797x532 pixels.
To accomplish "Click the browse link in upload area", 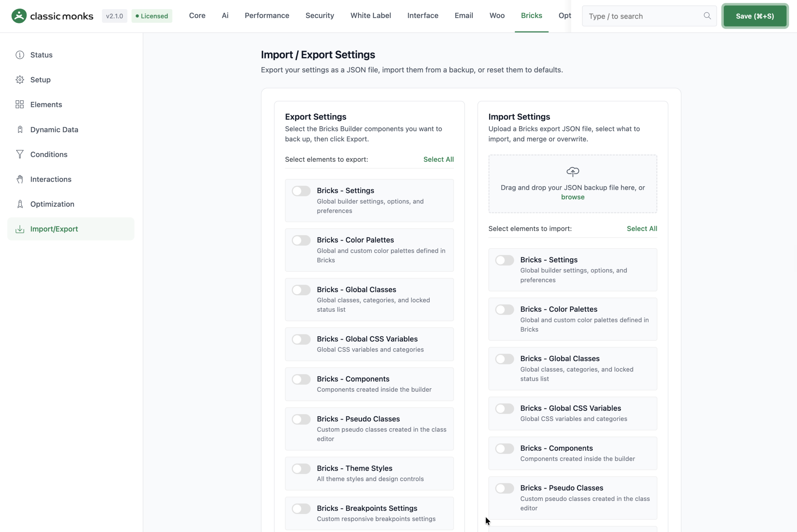I will (x=573, y=197).
